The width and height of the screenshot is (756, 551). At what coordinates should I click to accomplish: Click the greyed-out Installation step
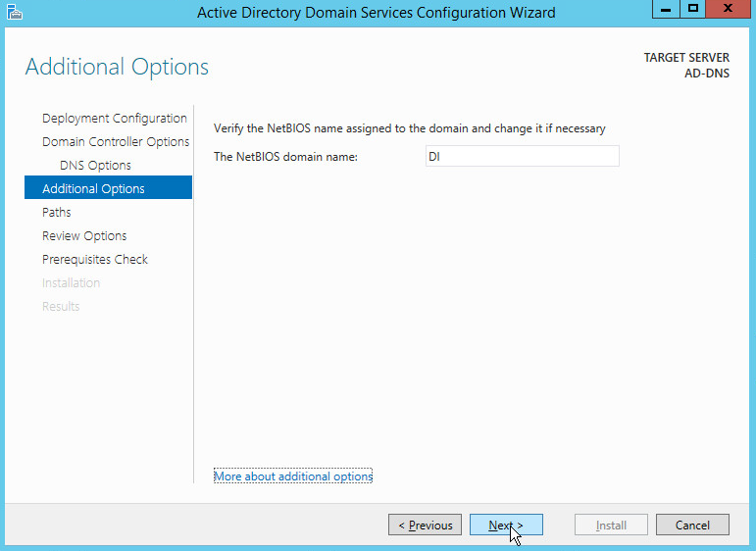pyautogui.click(x=71, y=283)
